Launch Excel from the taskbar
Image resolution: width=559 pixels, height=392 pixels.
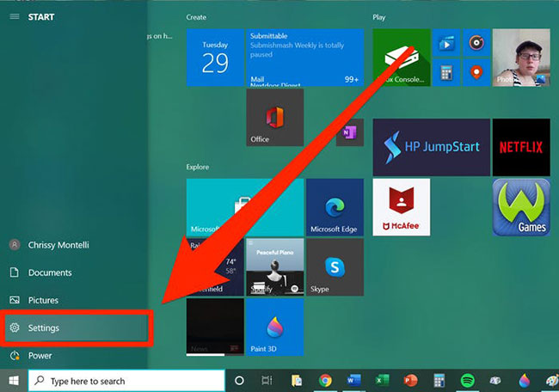382,381
